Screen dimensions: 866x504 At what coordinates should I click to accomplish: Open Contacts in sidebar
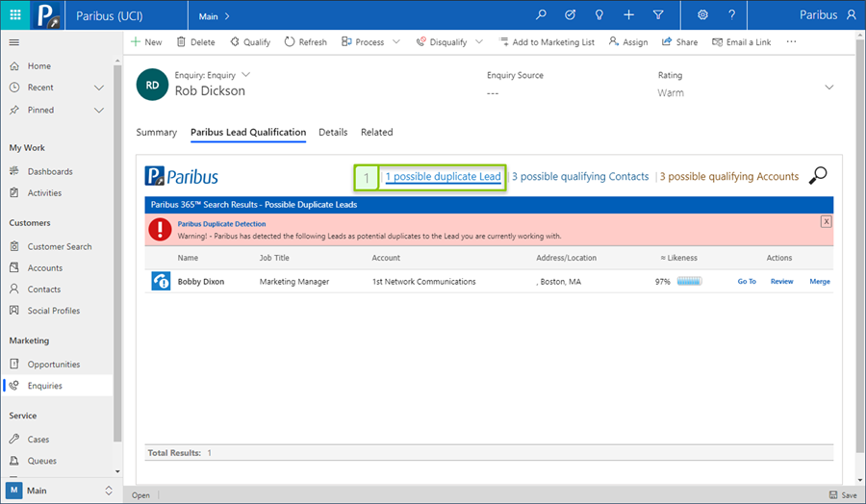[43, 290]
